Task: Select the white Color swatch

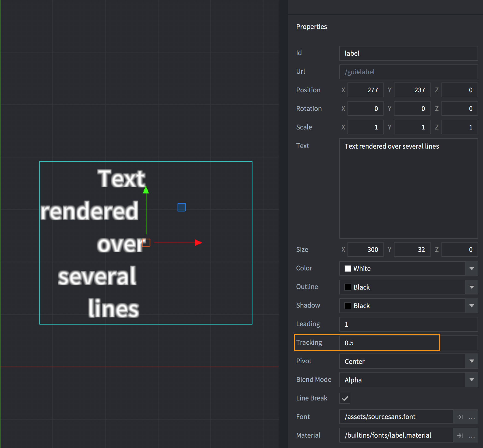Action: pos(347,269)
